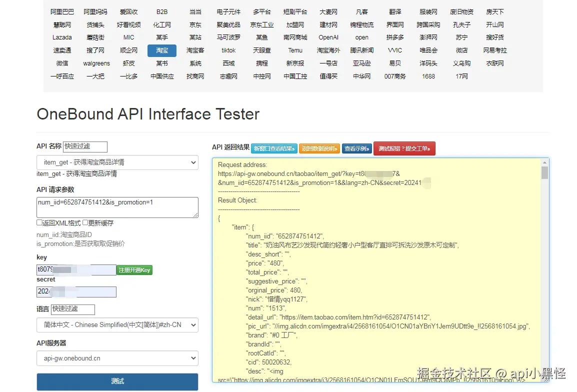Focus the API 名称 quick filter field
Screen dimensions: 577x392
pyautogui.click(x=85, y=146)
